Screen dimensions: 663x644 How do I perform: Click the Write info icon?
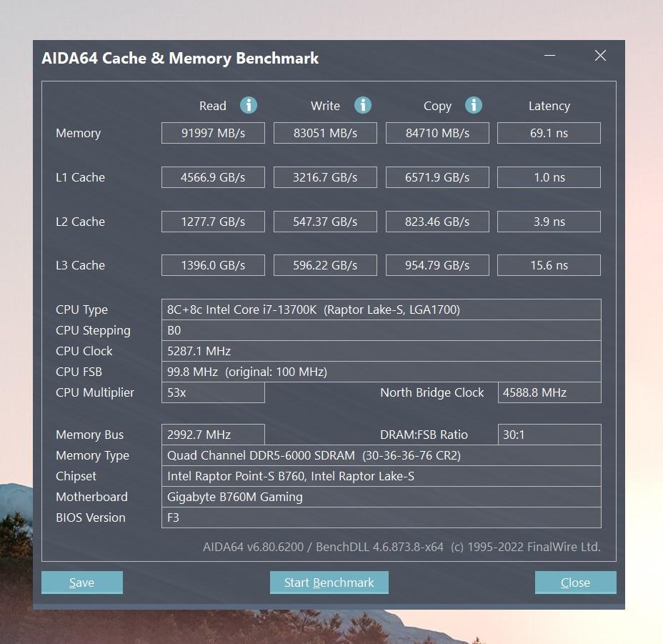pos(363,105)
